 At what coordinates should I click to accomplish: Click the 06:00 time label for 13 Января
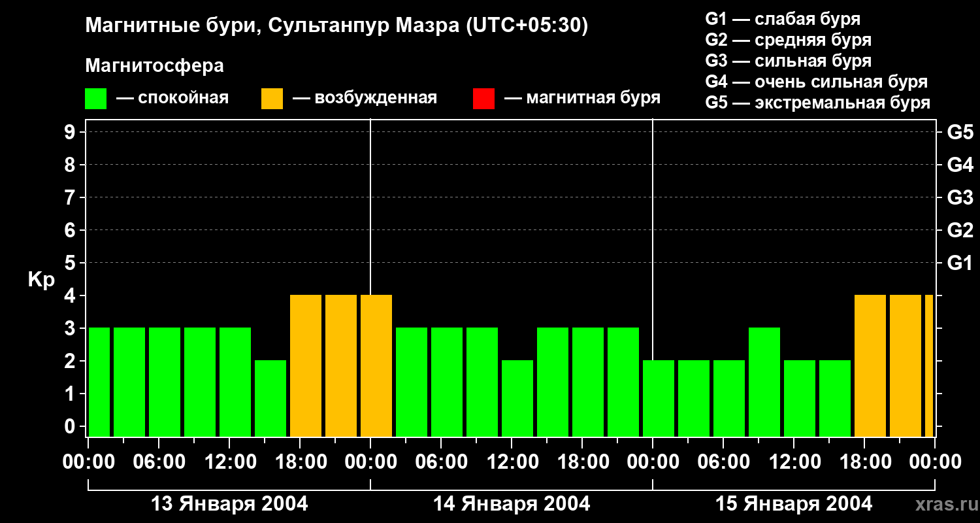[x=159, y=462]
